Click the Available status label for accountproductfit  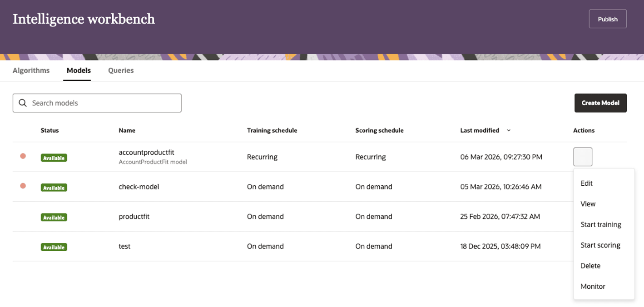[x=54, y=158]
